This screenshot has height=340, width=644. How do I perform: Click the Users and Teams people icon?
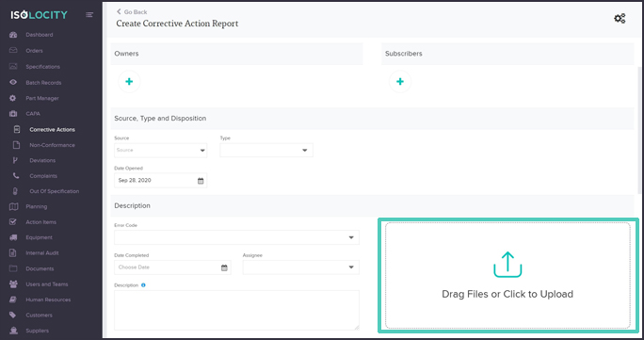point(13,284)
